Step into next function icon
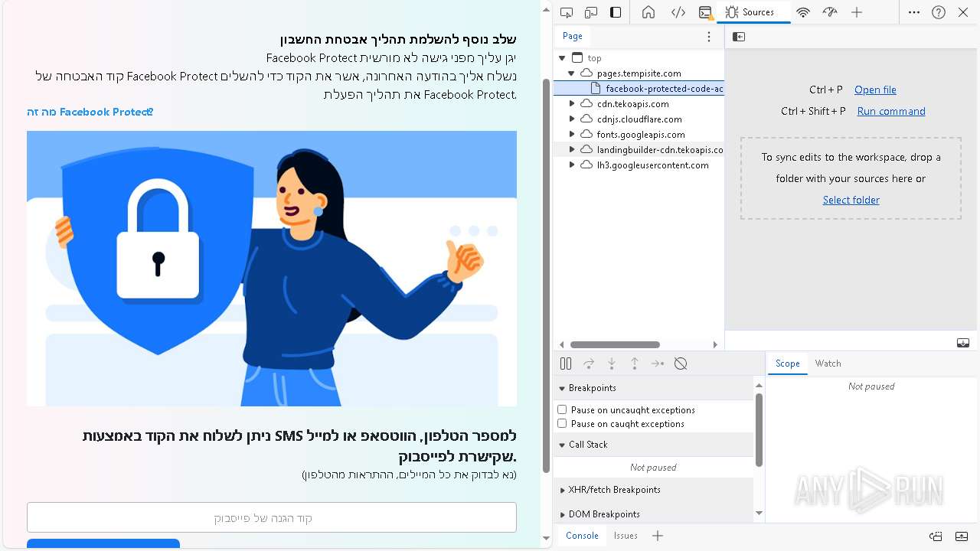980x551 pixels. [612, 364]
